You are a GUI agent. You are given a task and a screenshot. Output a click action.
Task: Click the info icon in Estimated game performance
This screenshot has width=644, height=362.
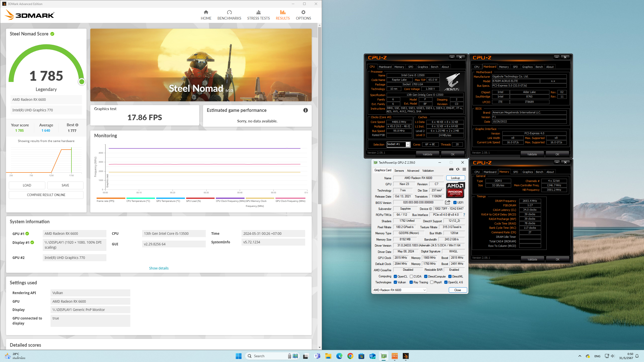(305, 110)
